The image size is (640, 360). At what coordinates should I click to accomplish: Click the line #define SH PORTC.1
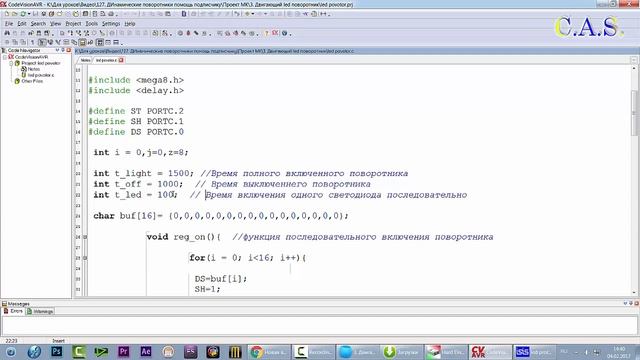[136, 122]
